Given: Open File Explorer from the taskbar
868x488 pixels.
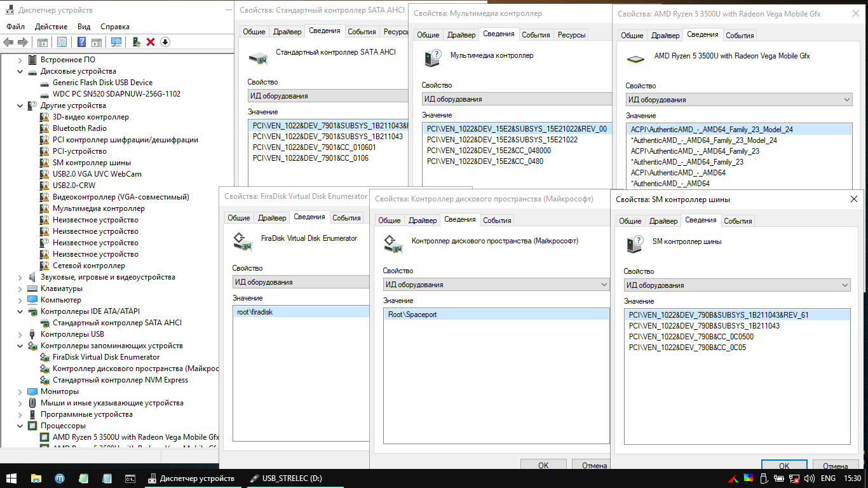Looking at the screenshot, I should 36,478.
